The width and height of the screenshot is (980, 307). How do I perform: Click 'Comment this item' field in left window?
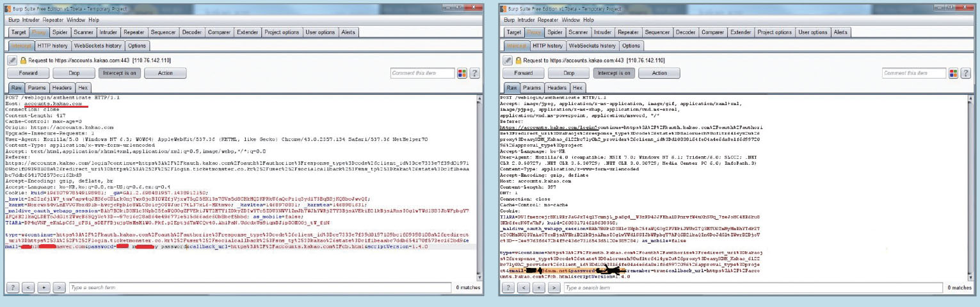[422, 73]
